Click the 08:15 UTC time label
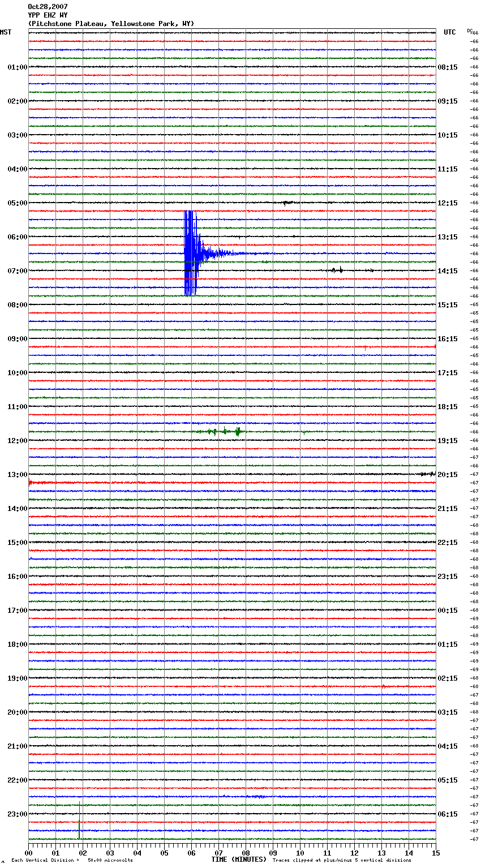The width and height of the screenshot is (481, 868). coord(448,67)
